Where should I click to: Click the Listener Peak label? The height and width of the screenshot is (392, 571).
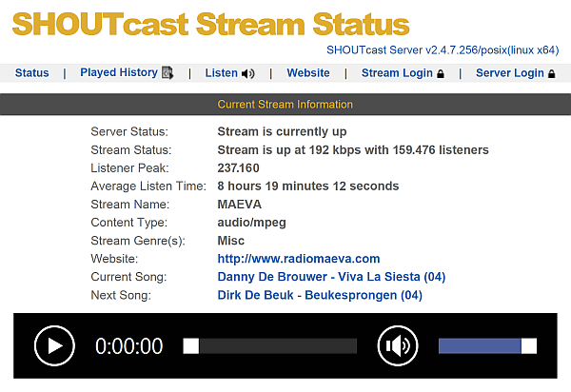pos(129,167)
